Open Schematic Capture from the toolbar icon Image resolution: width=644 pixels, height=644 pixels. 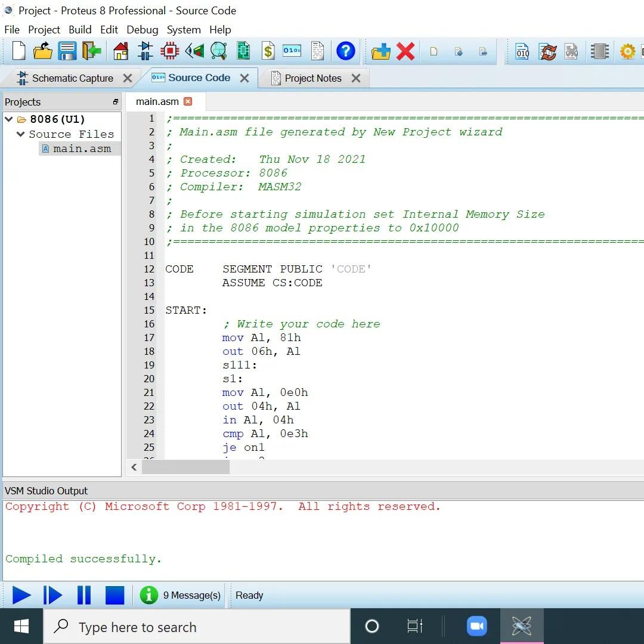[145, 51]
